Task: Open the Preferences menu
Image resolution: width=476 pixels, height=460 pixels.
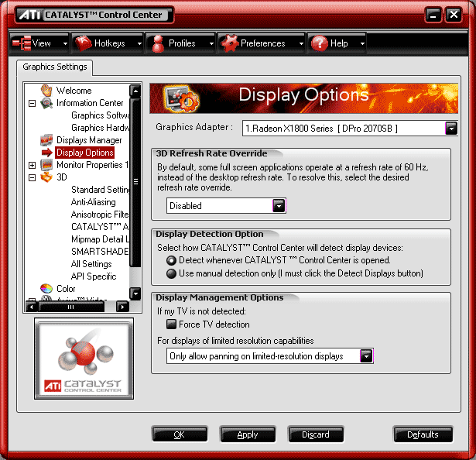Action: [x=262, y=43]
